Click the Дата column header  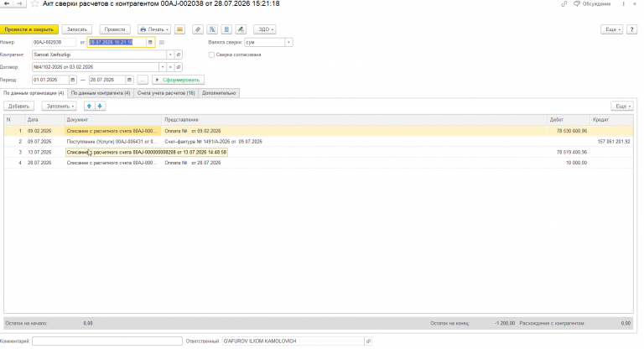(x=44, y=120)
